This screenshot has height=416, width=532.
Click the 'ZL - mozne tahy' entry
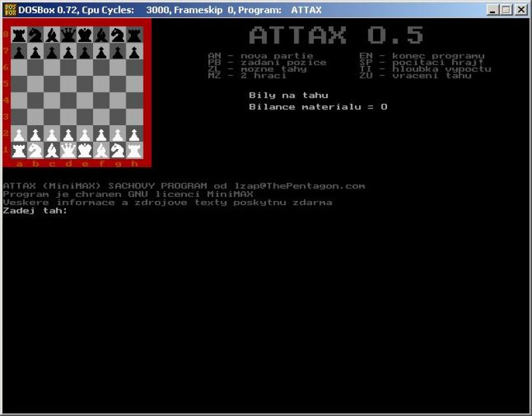pos(257,69)
